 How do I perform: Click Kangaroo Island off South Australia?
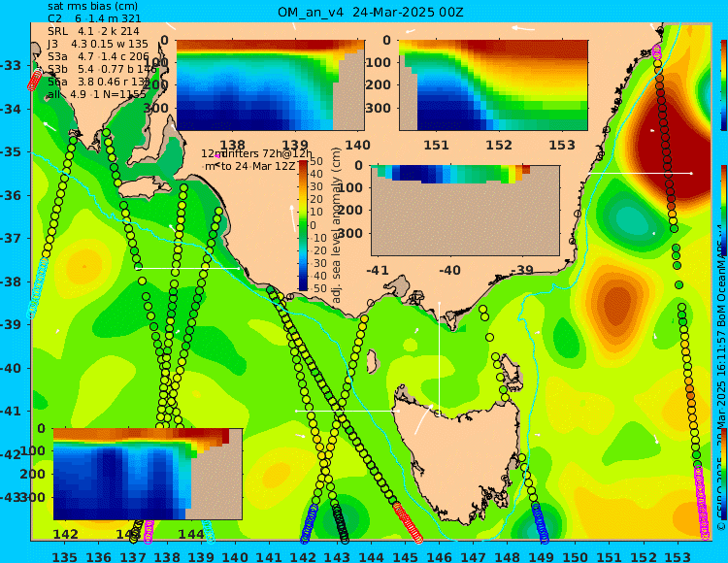click(144, 187)
